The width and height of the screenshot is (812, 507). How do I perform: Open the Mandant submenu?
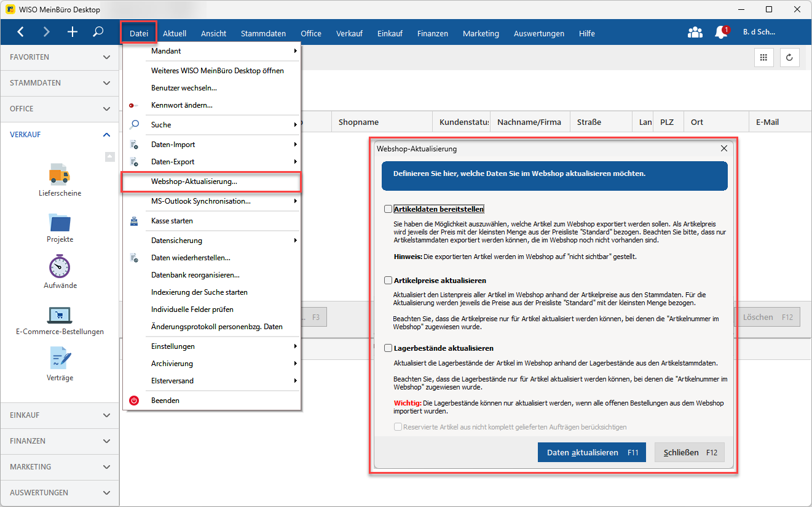point(211,51)
